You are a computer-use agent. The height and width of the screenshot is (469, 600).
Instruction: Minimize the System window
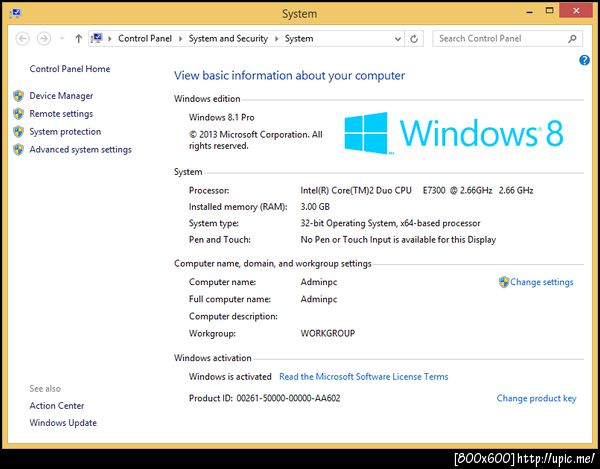pyautogui.click(x=530, y=11)
